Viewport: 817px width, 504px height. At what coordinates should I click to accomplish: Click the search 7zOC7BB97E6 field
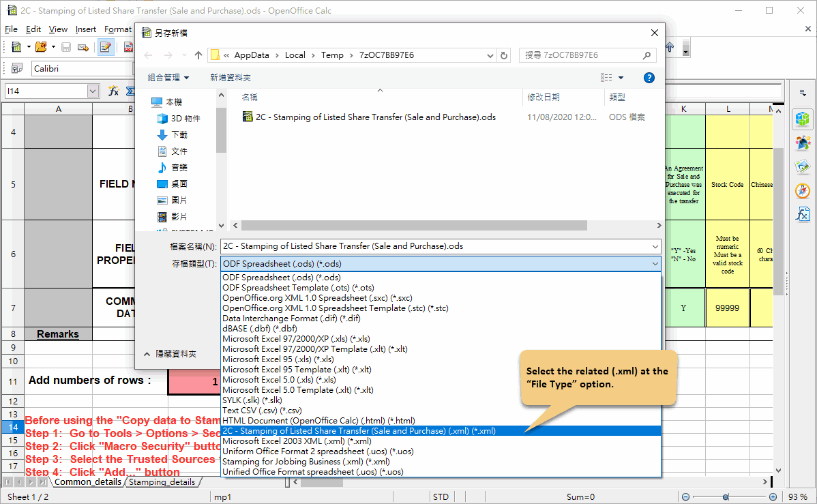[x=587, y=55]
